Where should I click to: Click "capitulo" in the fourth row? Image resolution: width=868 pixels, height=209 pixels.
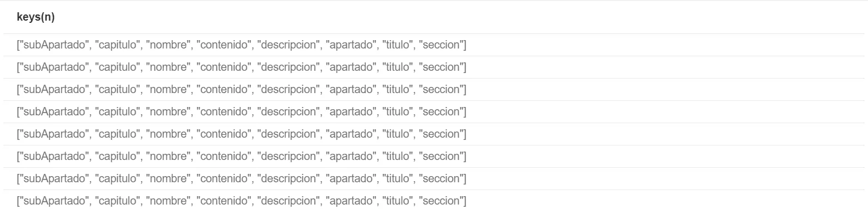click(x=118, y=112)
